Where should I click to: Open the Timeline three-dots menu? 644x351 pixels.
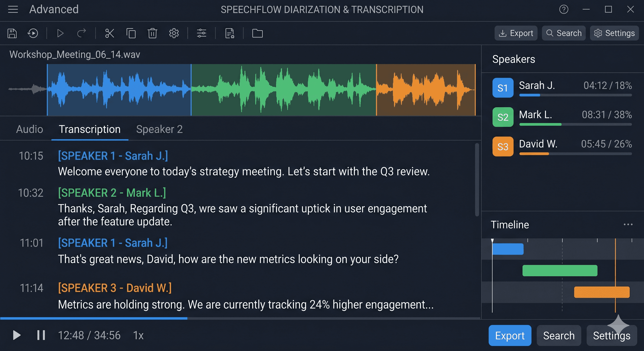coord(628,224)
